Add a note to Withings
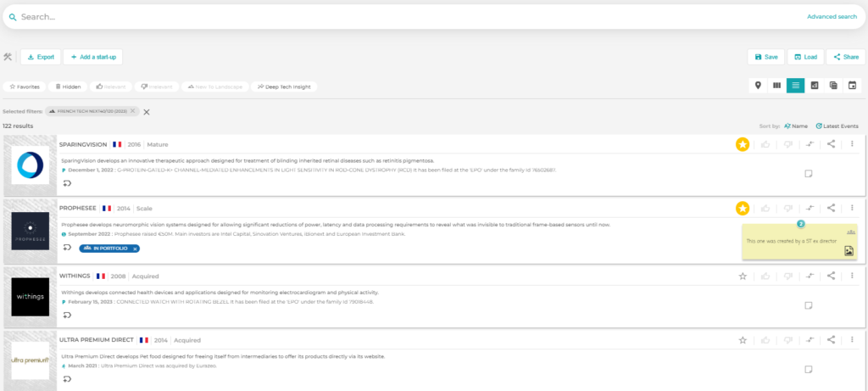This screenshot has width=868, height=391. coord(808,305)
